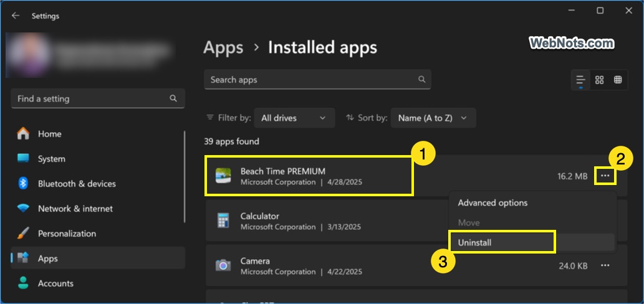This screenshot has height=304, width=644.
Task: Click the Apps icon in sidebar
Action: click(x=23, y=258)
